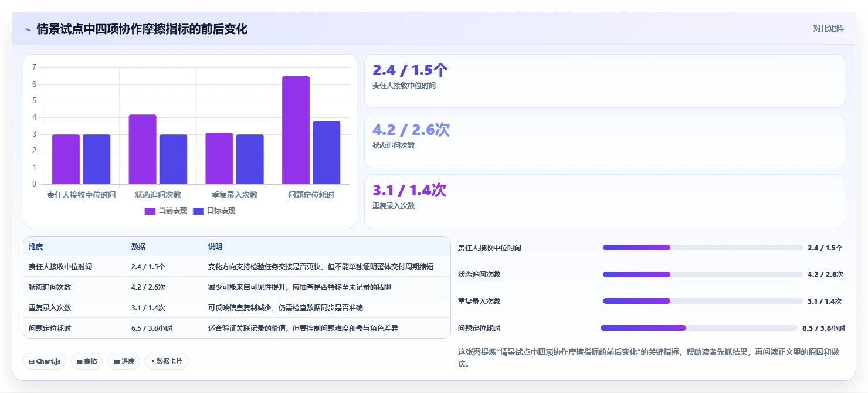
Task: Click the lightning icon beside the title
Action: 28,29
